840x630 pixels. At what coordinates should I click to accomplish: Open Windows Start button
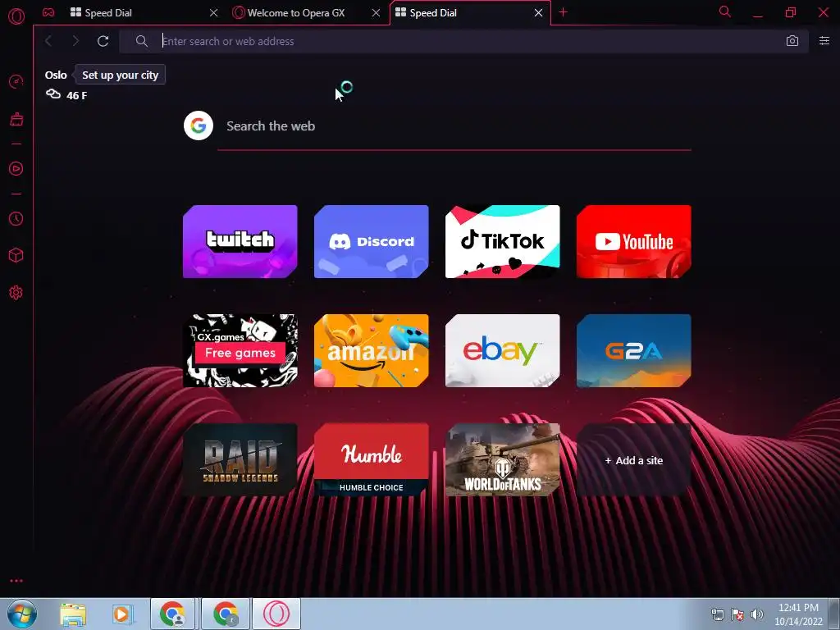coord(22,614)
